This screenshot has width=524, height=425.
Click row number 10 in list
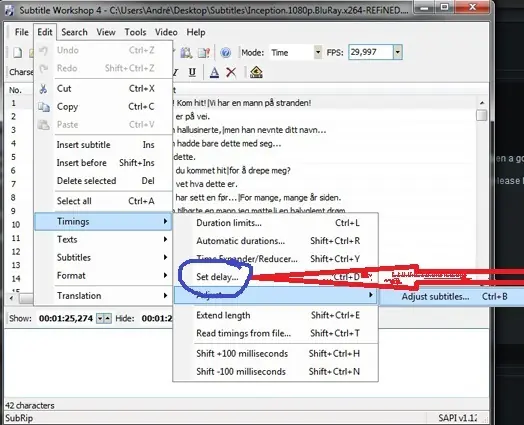coord(16,225)
